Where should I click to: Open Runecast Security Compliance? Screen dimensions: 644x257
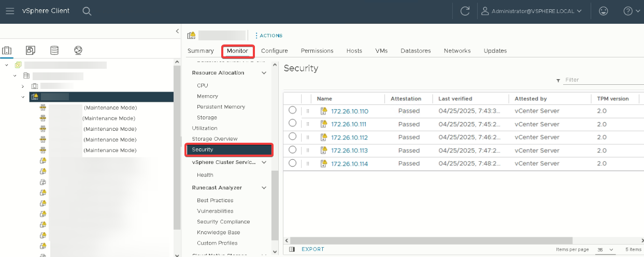[223, 221]
